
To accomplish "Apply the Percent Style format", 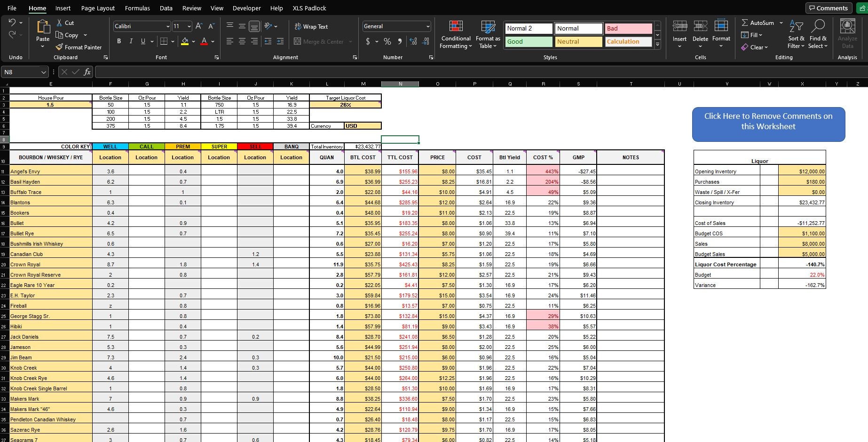I will (x=387, y=41).
